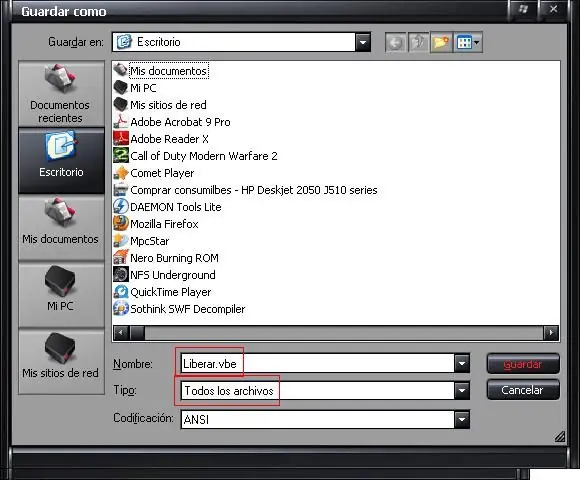Open the Tipo file type dropdown arrow
The width and height of the screenshot is (580, 480).
click(x=462, y=391)
